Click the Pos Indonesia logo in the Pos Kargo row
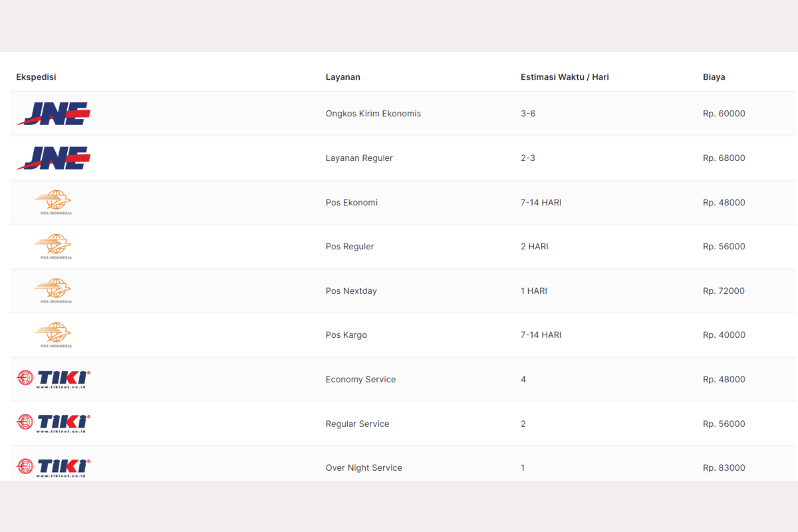This screenshot has width=798, height=532. pos(53,335)
